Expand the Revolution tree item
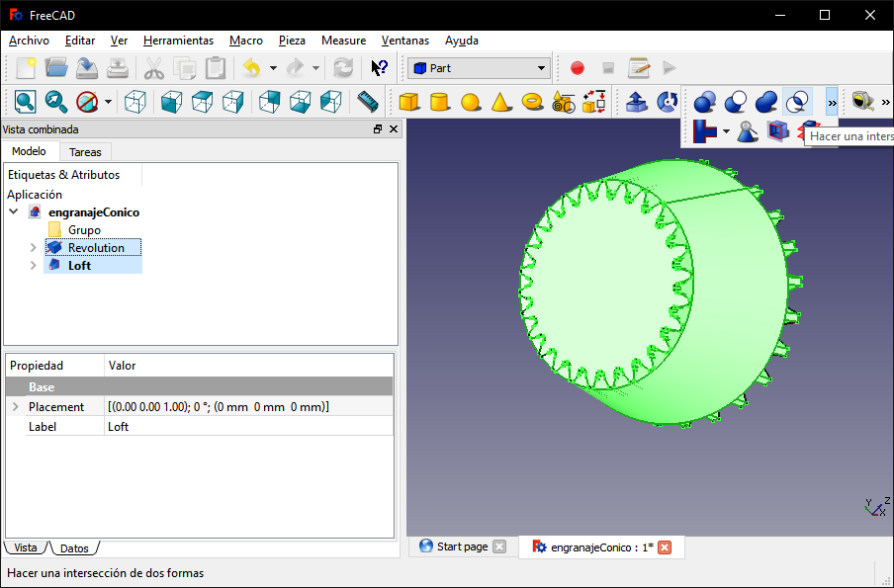 [33, 248]
